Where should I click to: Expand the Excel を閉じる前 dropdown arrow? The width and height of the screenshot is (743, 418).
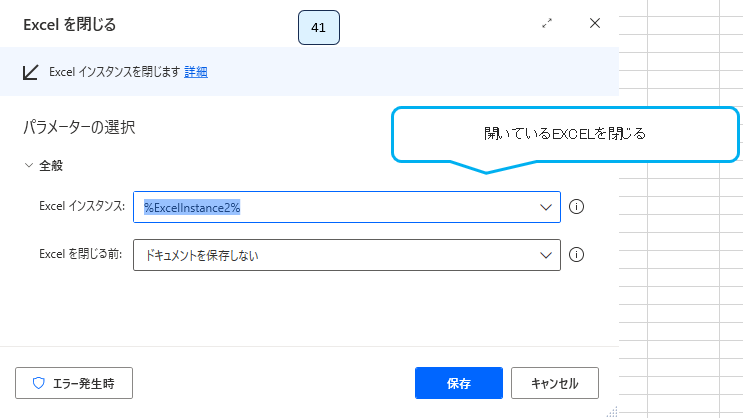coord(546,255)
